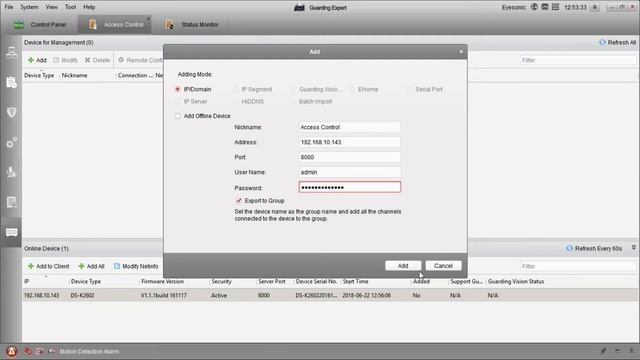Collapse the Online Device panel chevron

(x=633, y=247)
